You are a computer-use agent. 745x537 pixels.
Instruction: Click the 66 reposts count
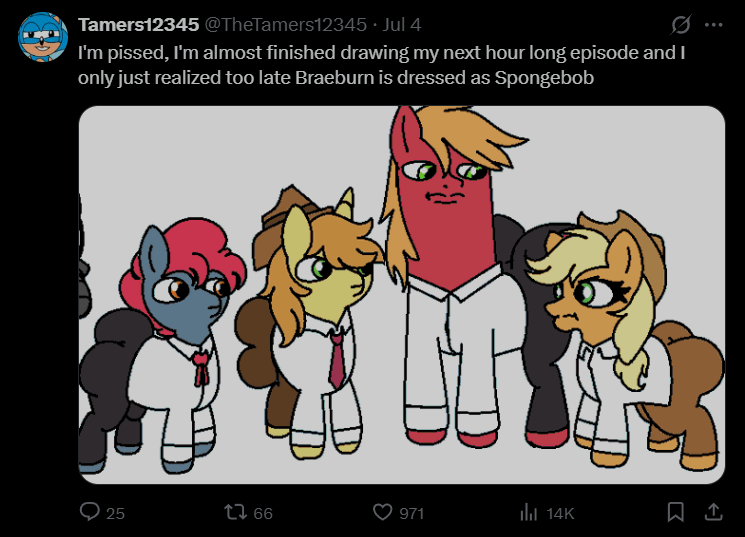(263, 513)
